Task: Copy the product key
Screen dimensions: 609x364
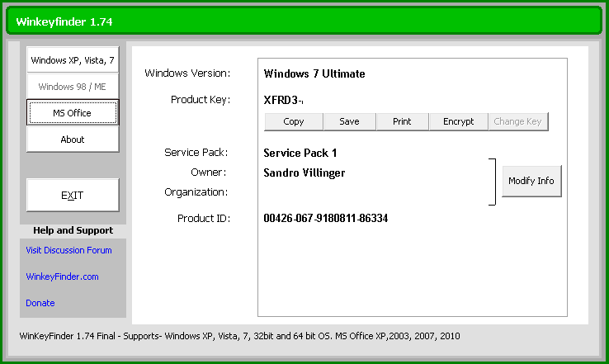Action: coord(293,121)
